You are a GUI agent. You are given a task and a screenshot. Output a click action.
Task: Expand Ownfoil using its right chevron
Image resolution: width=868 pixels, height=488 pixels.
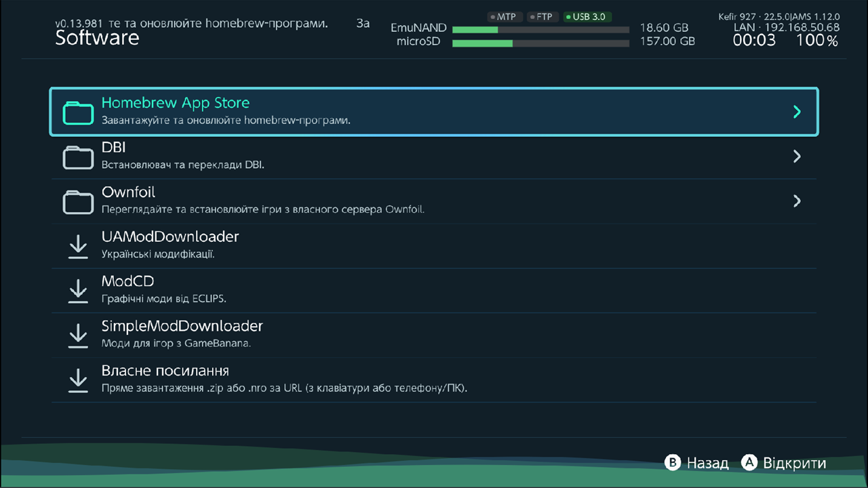tap(797, 201)
